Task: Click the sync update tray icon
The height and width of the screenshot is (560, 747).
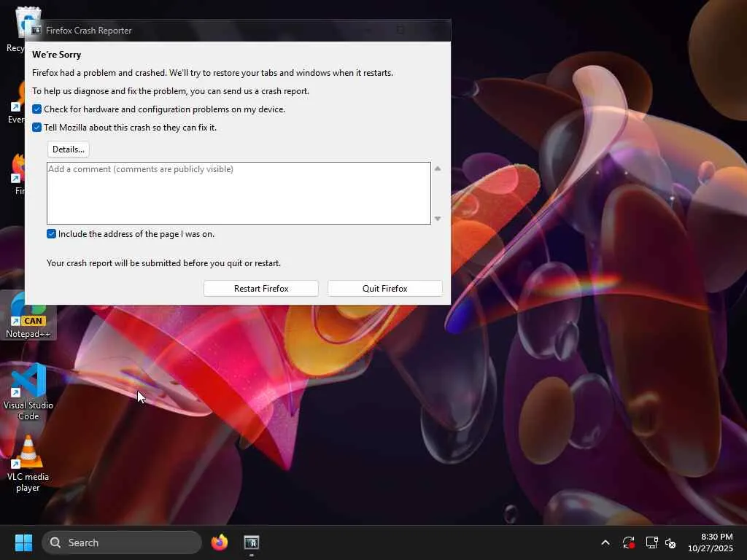Action: 628,542
